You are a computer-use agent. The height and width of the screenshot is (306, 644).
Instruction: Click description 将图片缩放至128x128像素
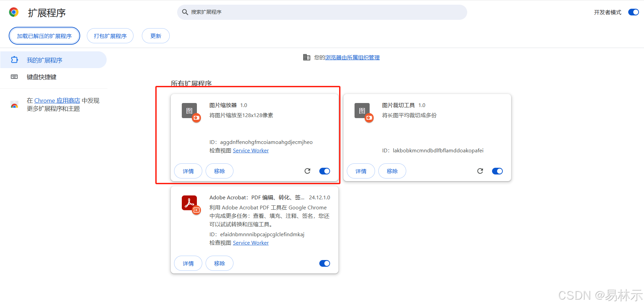[x=241, y=115]
